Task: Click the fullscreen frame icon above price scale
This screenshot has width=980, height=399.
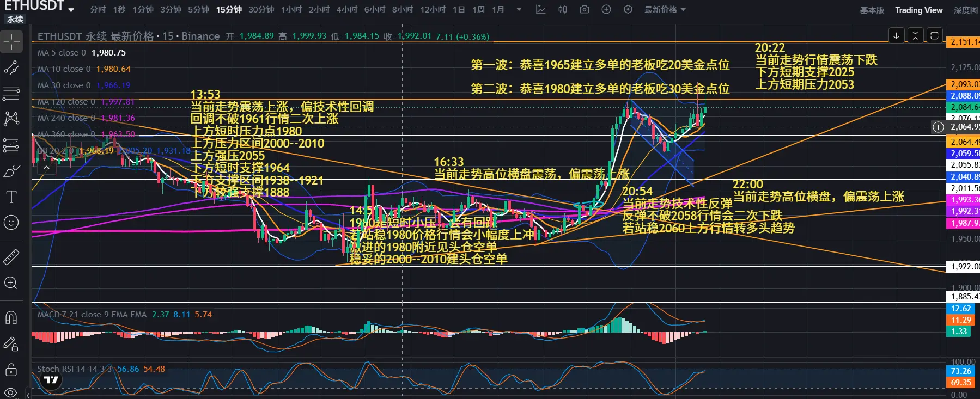Action: coord(934,35)
